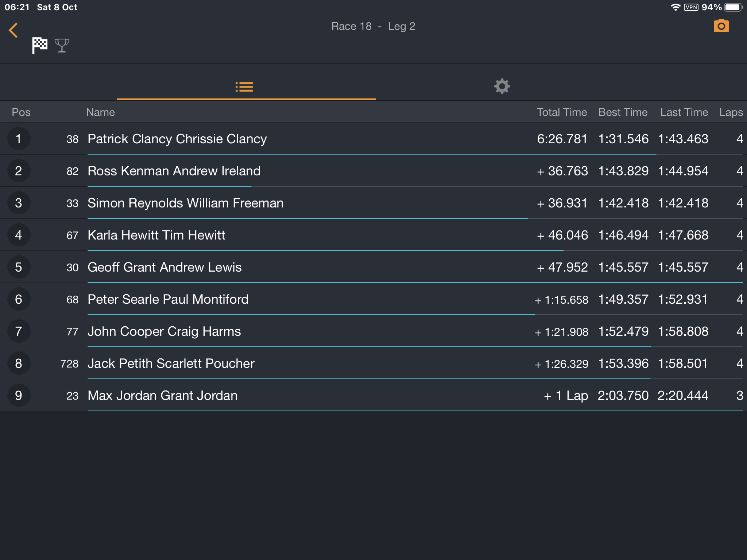This screenshot has width=747, height=560.
Task: Open Simon Reynolds William Freeman row
Action: 373,203
